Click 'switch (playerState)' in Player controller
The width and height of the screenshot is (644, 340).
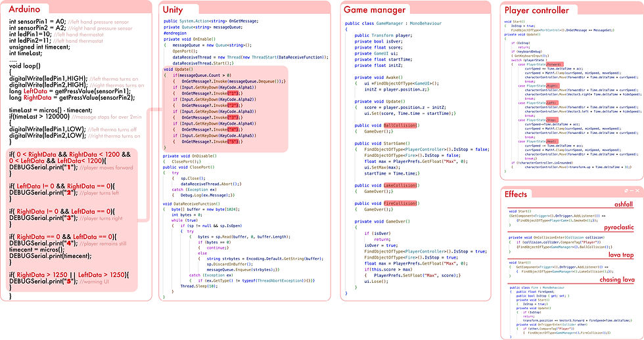click(529, 60)
